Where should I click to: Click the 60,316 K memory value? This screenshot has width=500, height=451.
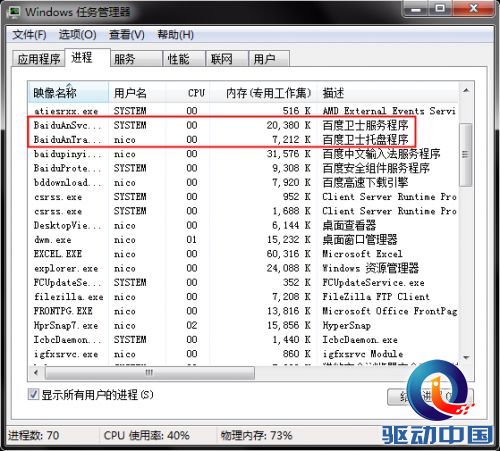coord(289,254)
